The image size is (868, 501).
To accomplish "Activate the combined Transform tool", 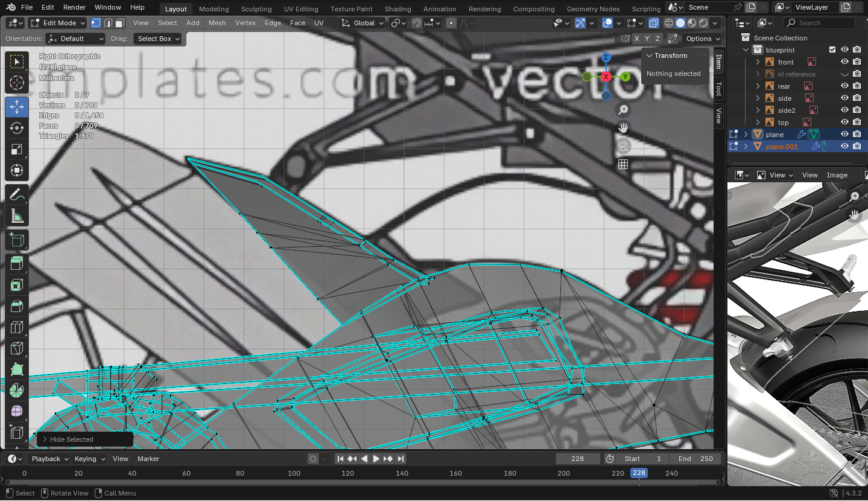I will pyautogui.click(x=17, y=171).
